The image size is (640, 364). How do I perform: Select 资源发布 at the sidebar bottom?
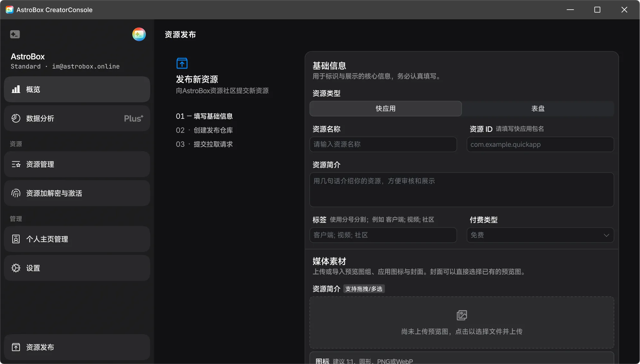(x=77, y=347)
